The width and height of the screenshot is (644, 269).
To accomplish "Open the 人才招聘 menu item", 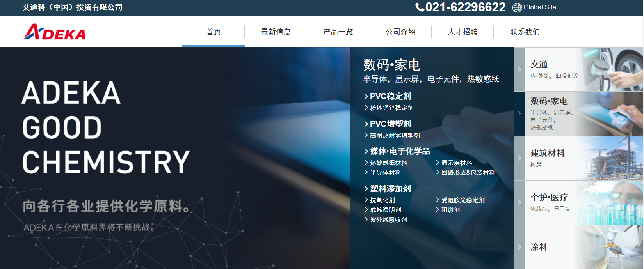I will tap(463, 32).
